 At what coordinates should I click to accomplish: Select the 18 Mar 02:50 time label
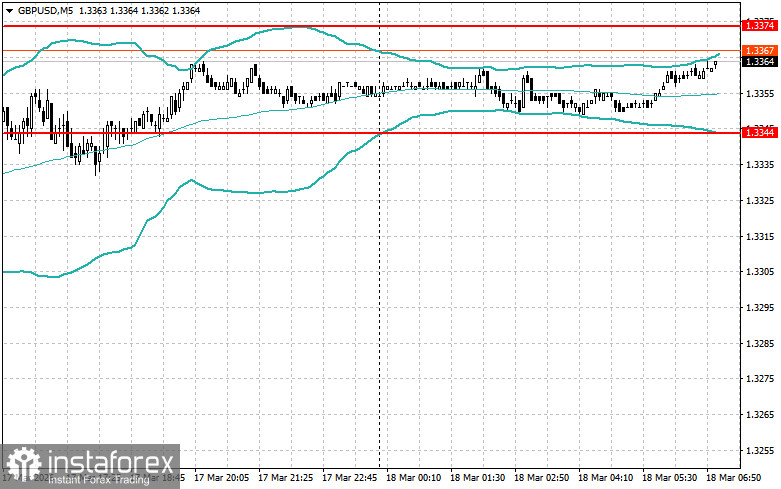pos(541,478)
